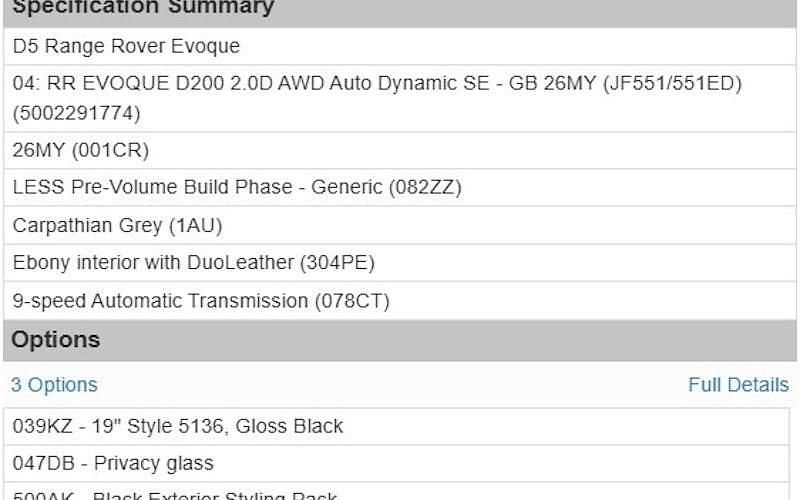The width and height of the screenshot is (800, 500).
Task: Select the 039KZ 19" Style 5136 wheel option
Action: (178, 426)
